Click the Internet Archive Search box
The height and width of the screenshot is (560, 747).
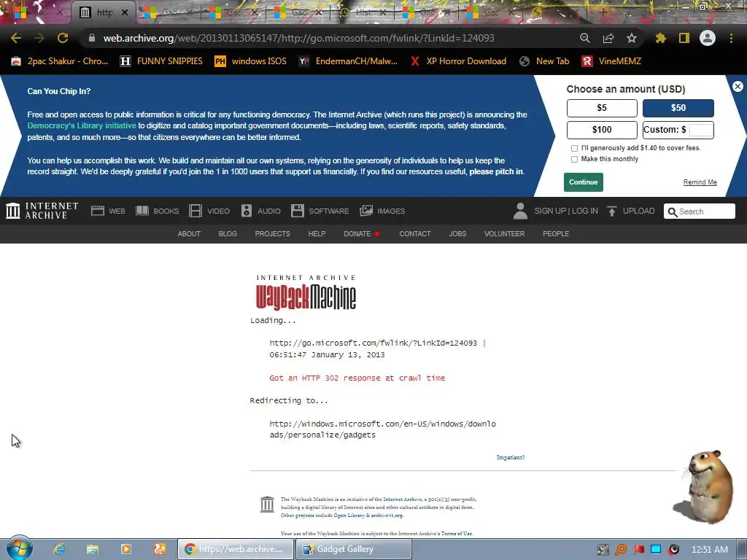point(700,211)
